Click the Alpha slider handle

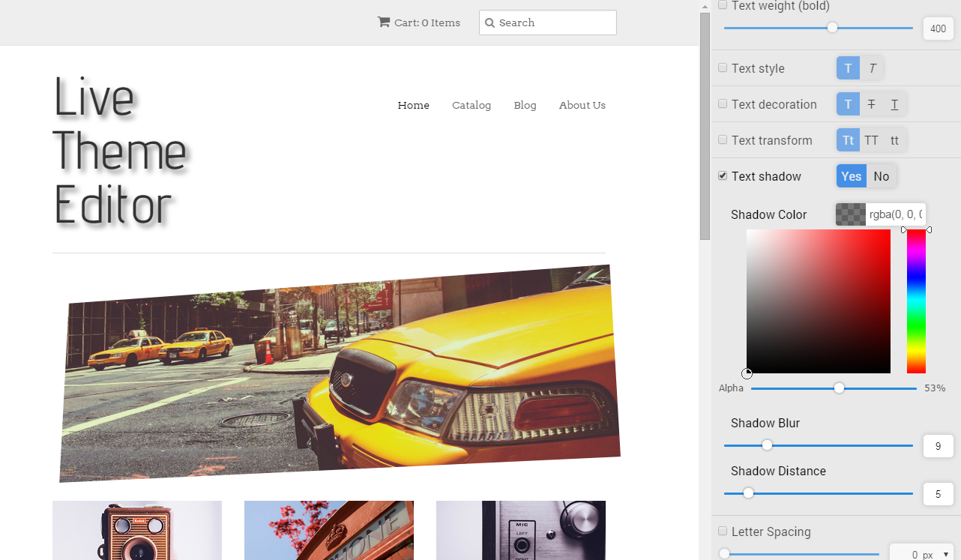click(839, 388)
